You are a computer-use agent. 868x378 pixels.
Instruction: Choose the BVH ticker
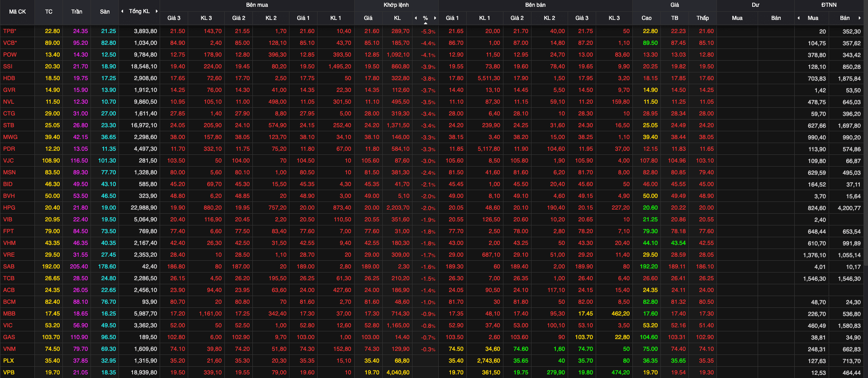9,196
